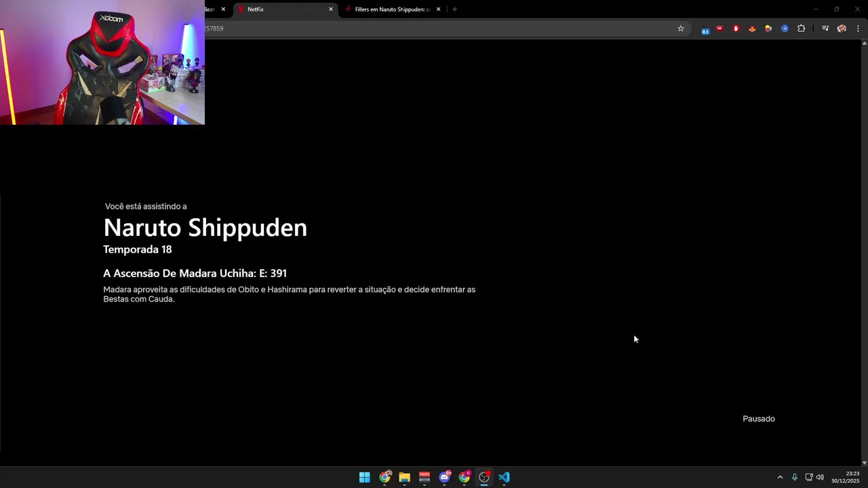Screen dimensions: 868x488
Task: Click the Pausado status text
Action: 759,419
